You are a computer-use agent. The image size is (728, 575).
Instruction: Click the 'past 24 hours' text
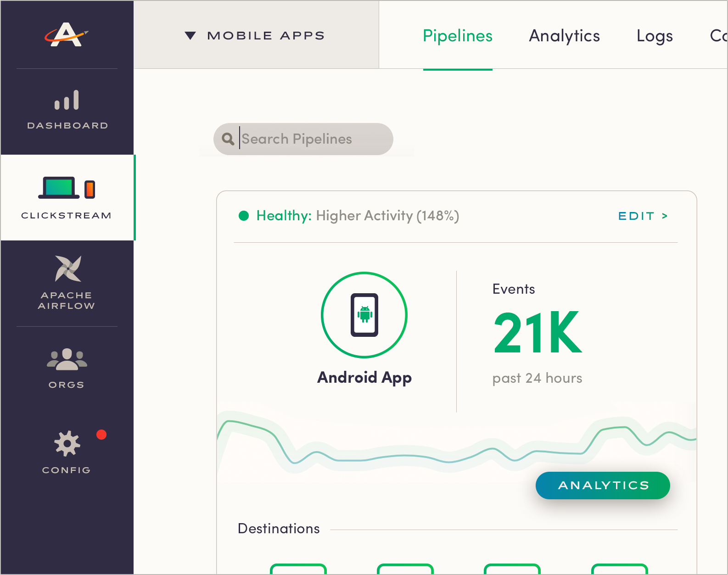537,378
